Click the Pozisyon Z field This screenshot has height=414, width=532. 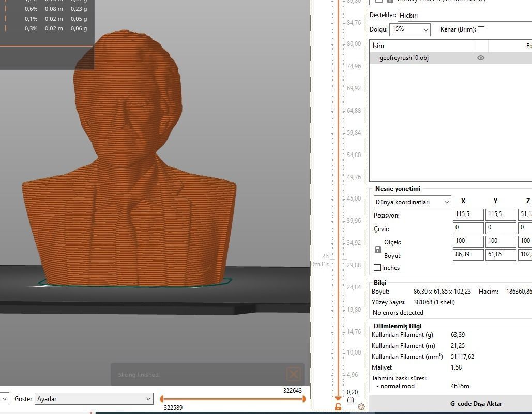[x=525, y=214]
